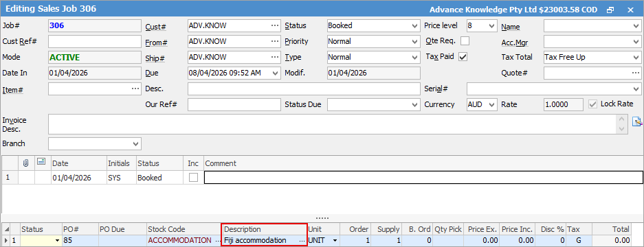Screen dimensions: 644x247
Task: Open the Stock Code ACCOMMODATION lookup ellipsis
Action: coord(218,240)
